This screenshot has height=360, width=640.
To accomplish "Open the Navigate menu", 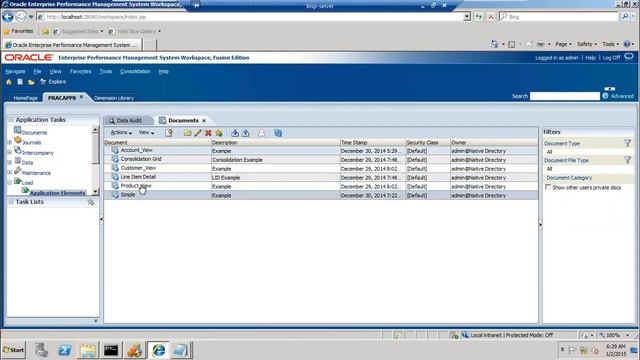I will coord(15,71).
